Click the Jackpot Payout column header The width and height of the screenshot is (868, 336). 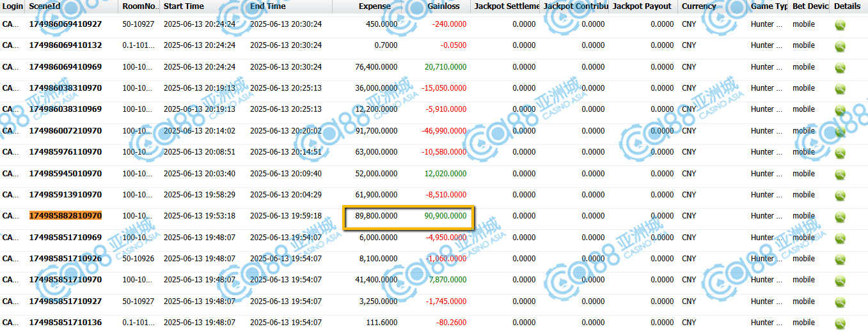(642, 6)
